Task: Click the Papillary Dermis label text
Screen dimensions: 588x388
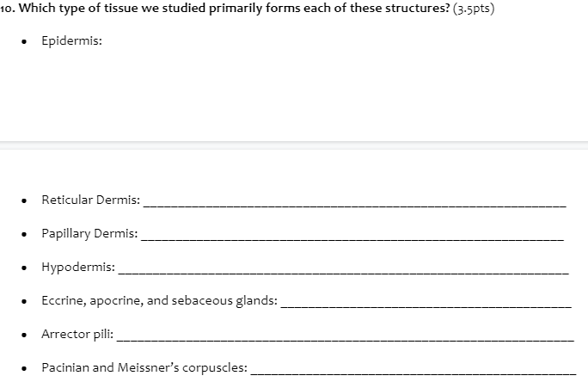Action: click(89, 233)
